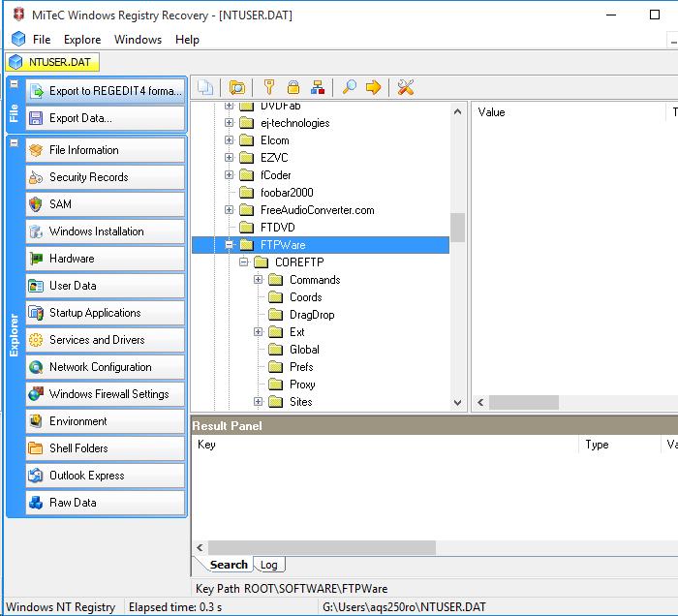Click the magnifying glass search icon
This screenshot has height=616, width=678.
(x=350, y=87)
